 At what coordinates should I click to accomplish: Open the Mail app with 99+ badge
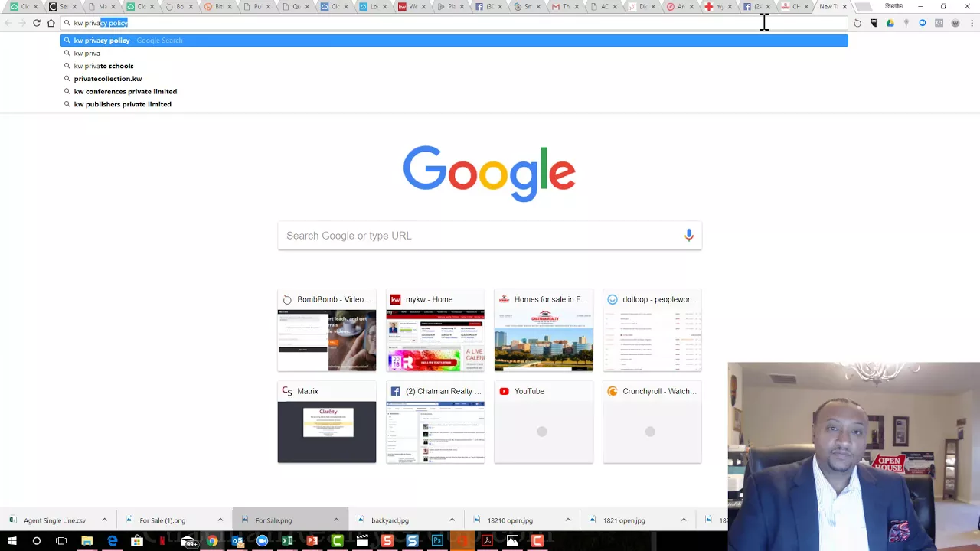coord(188,541)
